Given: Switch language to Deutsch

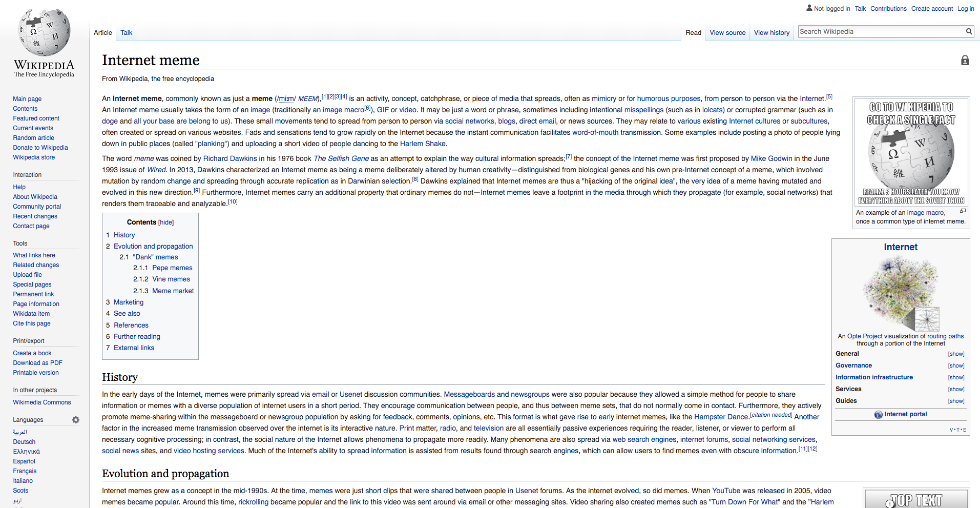Looking at the screenshot, I should click(24, 442).
